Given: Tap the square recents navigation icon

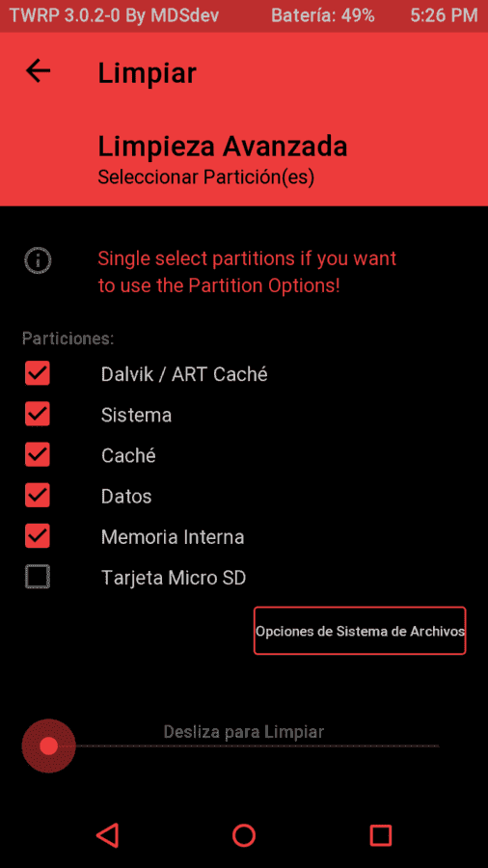Looking at the screenshot, I should pyautogui.click(x=381, y=835).
